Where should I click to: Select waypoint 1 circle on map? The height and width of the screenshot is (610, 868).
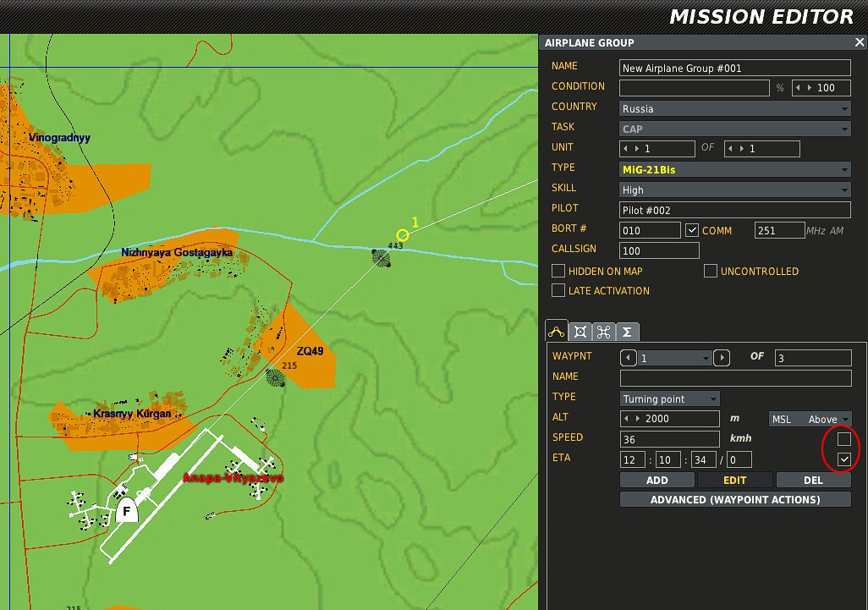point(403,235)
